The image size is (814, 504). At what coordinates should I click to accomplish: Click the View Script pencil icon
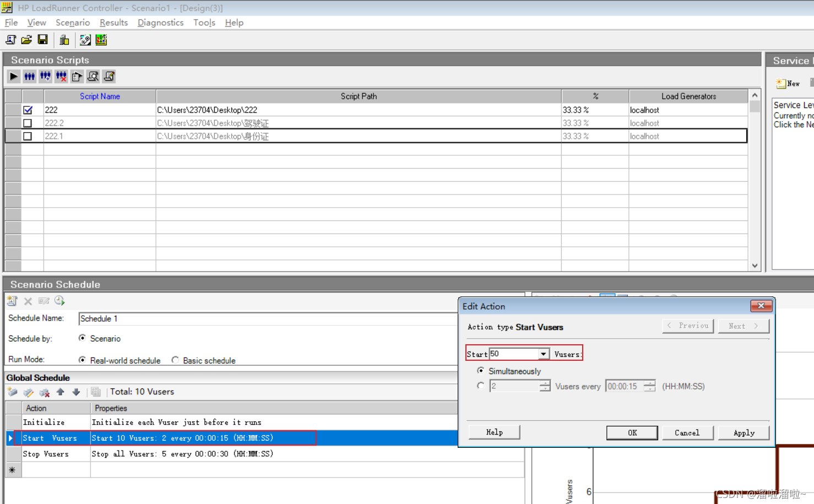[x=109, y=77]
